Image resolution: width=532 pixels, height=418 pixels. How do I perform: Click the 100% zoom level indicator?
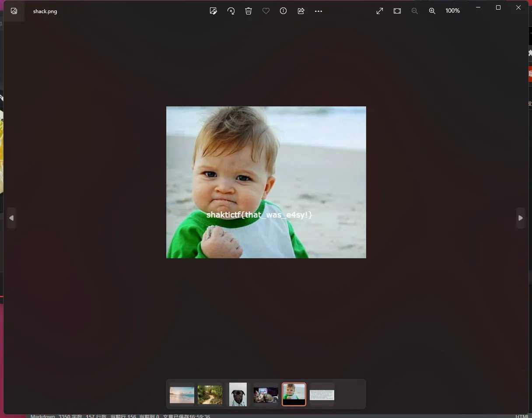452,11
